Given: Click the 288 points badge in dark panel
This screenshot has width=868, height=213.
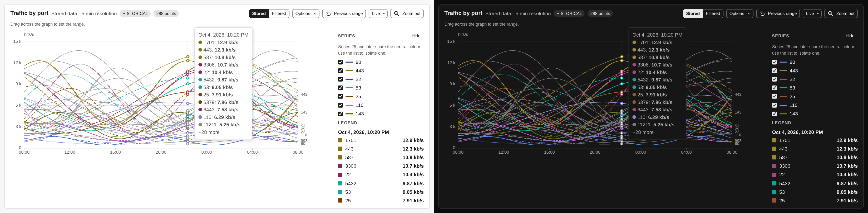Looking at the screenshot, I should point(600,14).
